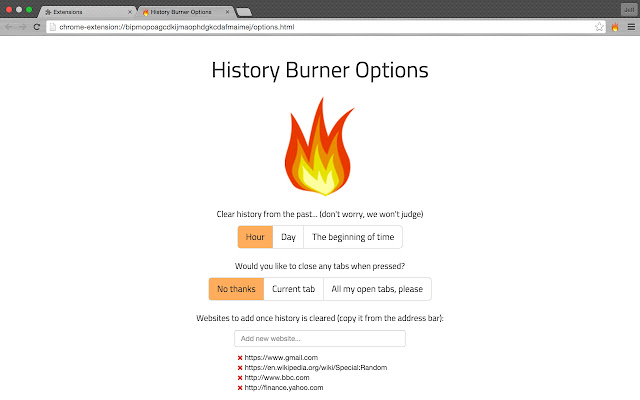This screenshot has height=400, width=640.
Task: Delete the http://www.bbc.com entry
Action: [x=240, y=378]
